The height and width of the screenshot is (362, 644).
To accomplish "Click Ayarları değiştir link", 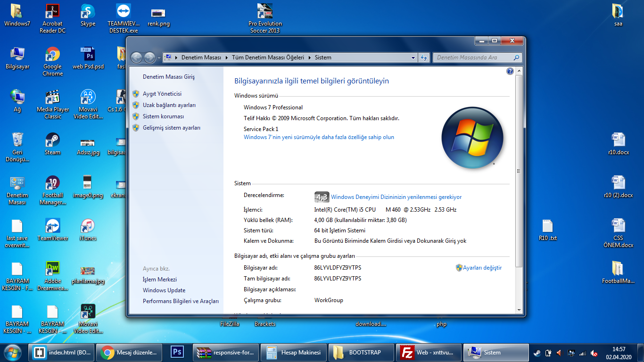I will click(482, 268).
